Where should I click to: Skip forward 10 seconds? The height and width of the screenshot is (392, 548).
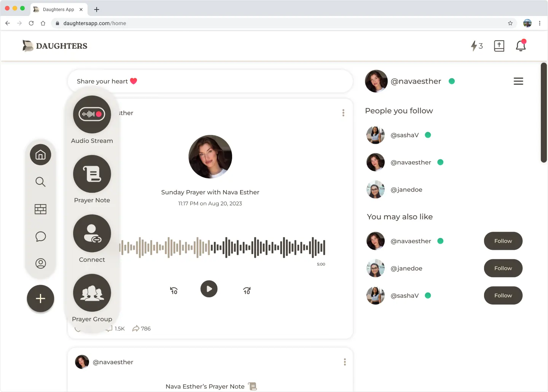tap(247, 291)
